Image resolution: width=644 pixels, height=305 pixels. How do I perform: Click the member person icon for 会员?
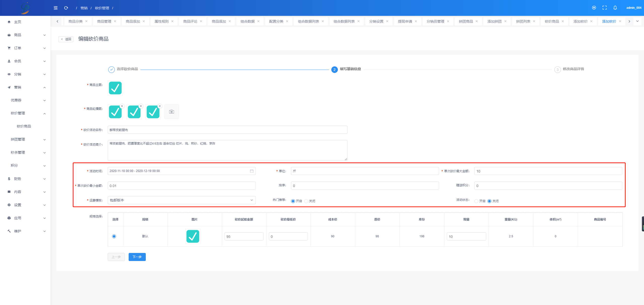tap(9, 61)
